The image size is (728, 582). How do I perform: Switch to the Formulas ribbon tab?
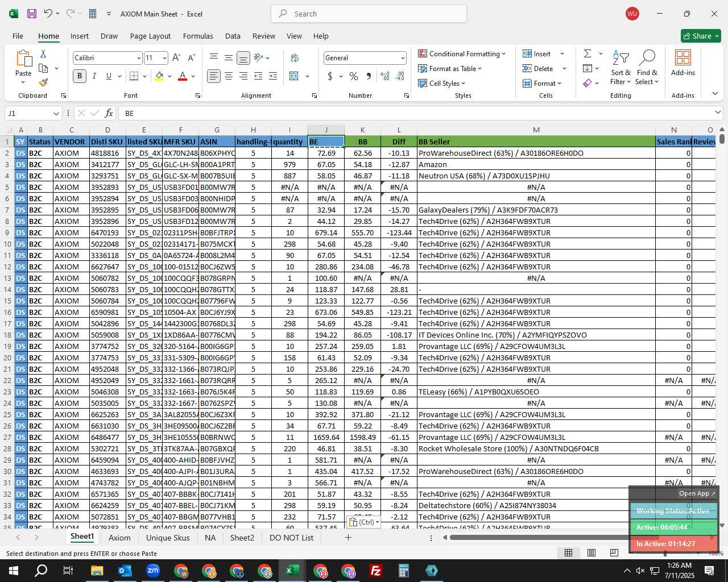pyautogui.click(x=198, y=36)
